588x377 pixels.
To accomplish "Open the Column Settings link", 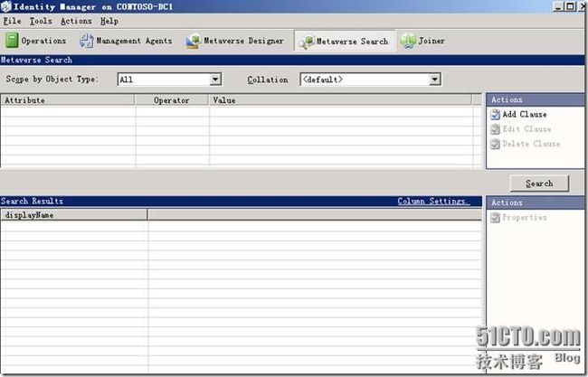I will [433, 202].
